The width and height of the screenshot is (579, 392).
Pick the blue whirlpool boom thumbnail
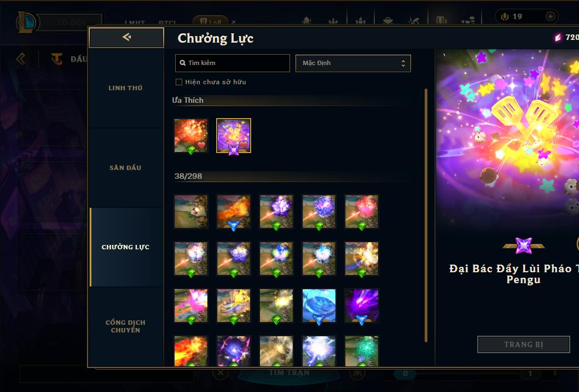[x=319, y=305]
